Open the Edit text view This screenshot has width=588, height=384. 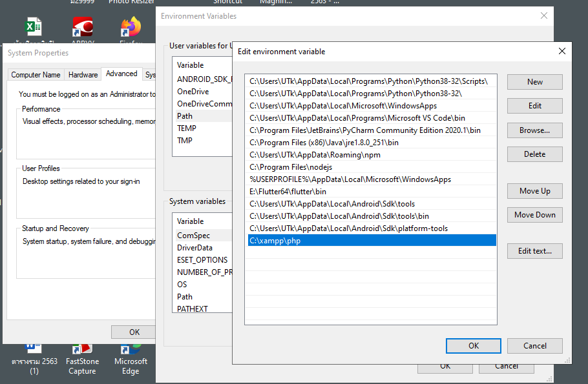[534, 251]
